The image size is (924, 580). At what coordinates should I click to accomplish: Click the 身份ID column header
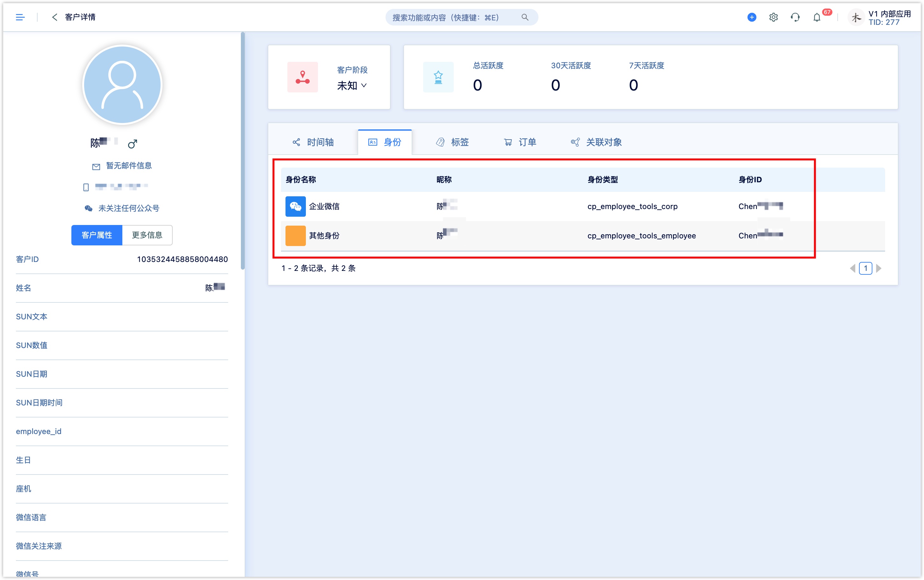[x=750, y=179]
